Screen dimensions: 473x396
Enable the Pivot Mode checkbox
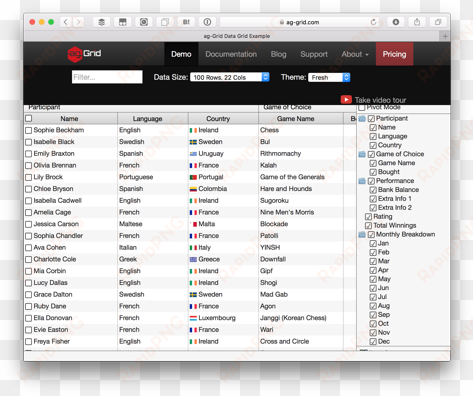click(362, 107)
